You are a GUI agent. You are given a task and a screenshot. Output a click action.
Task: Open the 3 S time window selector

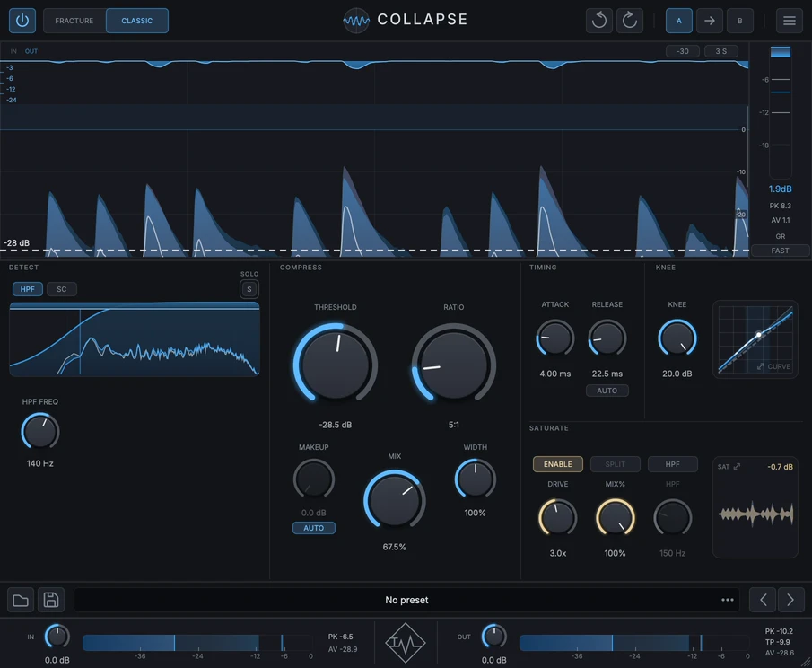point(720,51)
